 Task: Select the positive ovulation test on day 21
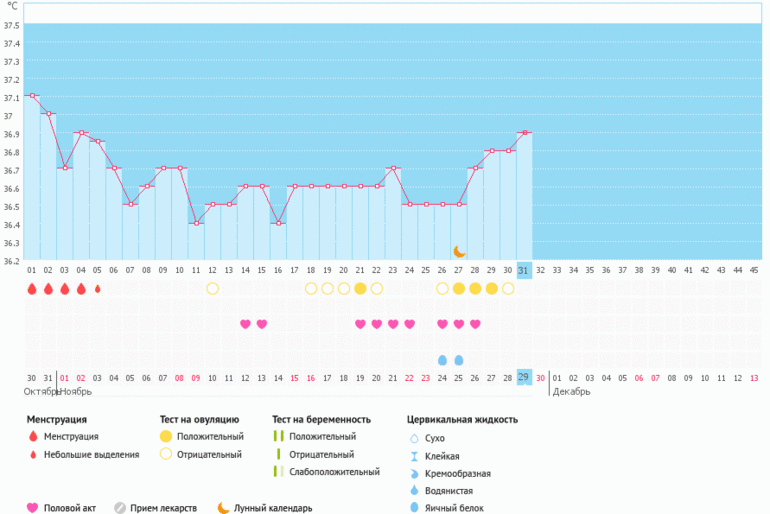(360, 289)
